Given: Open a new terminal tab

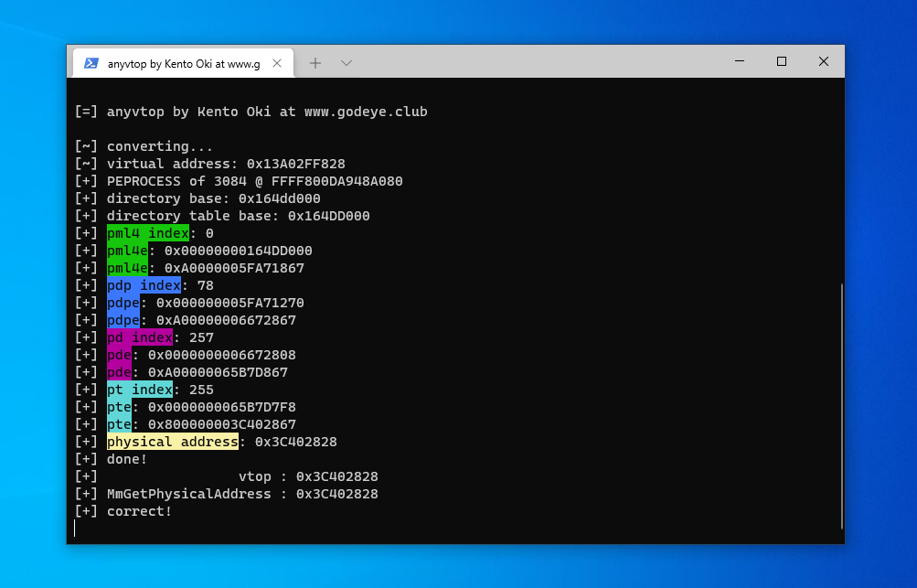Looking at the screenshot, I should coord(315,63).
